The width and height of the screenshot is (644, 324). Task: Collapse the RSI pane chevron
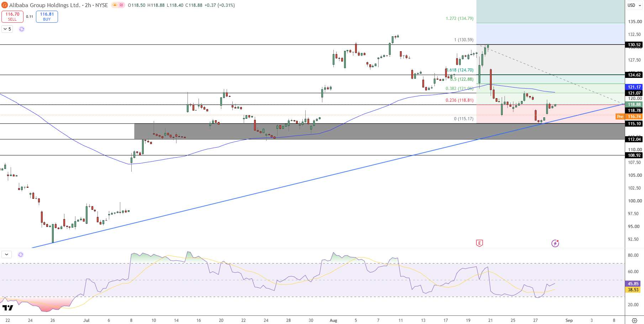click(x=7, y=255)
